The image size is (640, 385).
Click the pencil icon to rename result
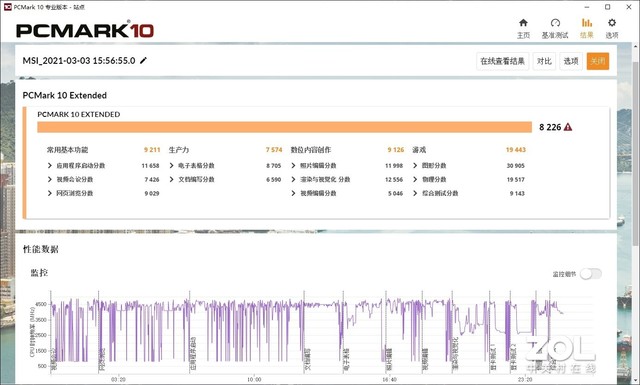pyautogui.click(x=143, y=60)
